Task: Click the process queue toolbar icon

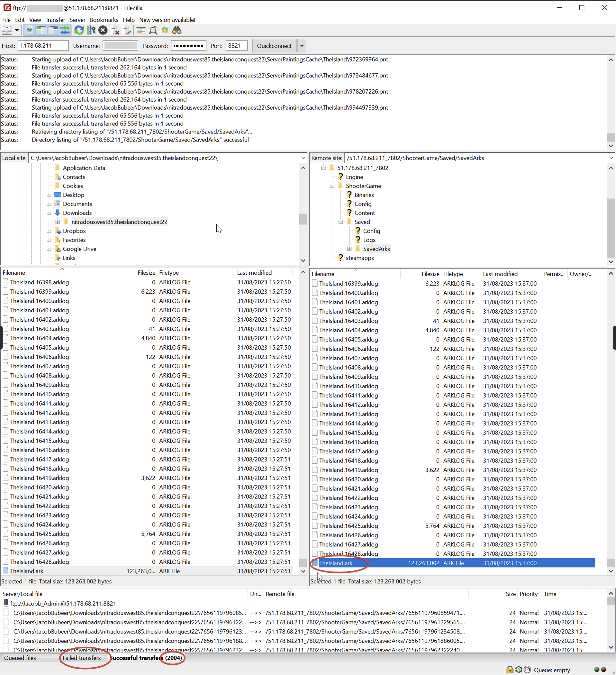Action: (x=91, y=31)
